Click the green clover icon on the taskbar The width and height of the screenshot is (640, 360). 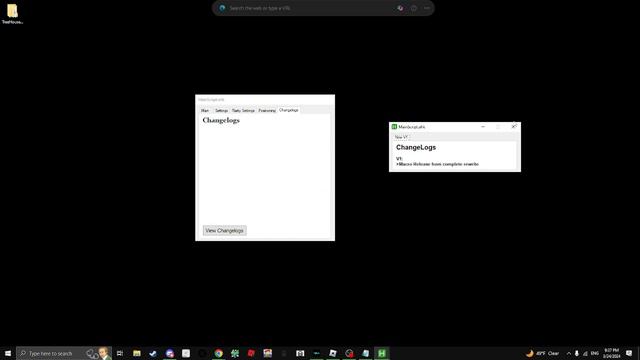[x=235, y=353]
